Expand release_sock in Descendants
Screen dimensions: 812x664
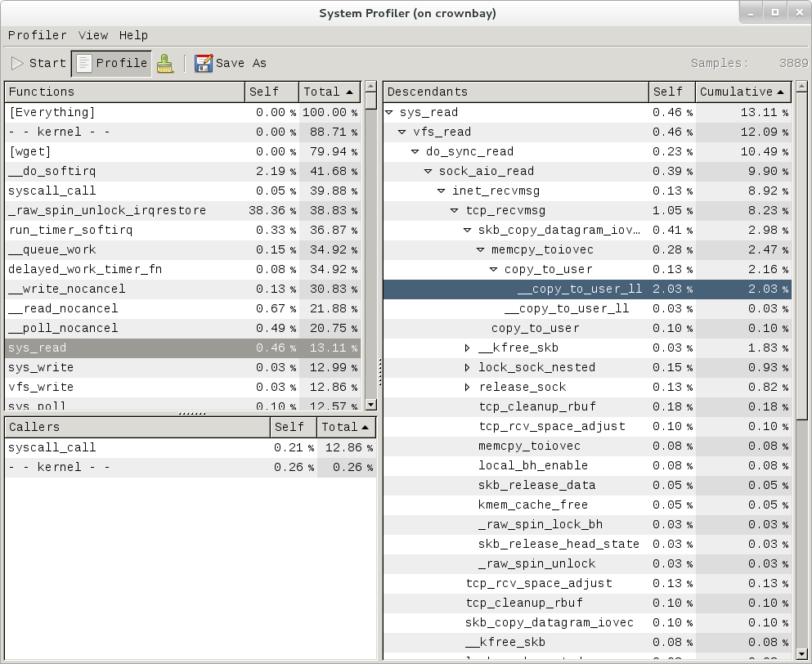tap(466, 387)
